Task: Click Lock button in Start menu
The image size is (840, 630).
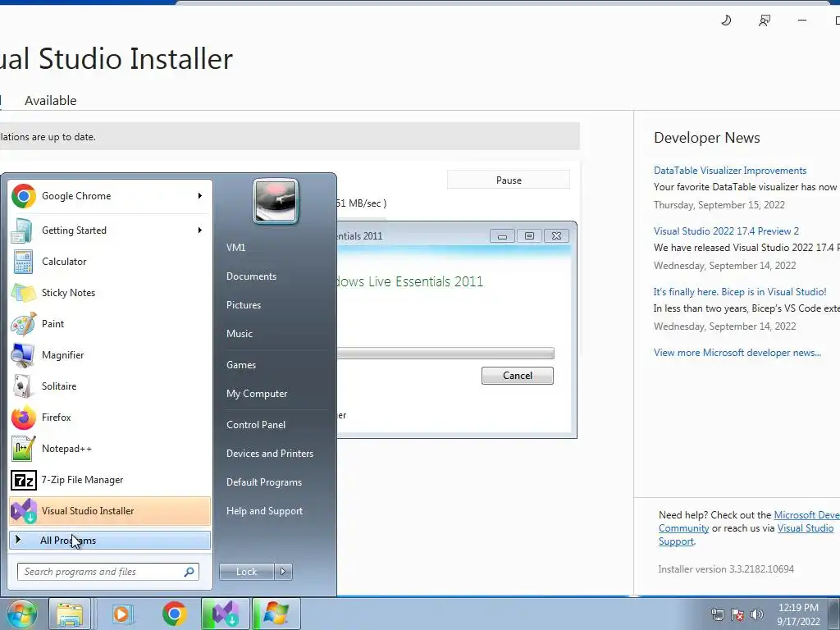Action: tap(246, 572)
